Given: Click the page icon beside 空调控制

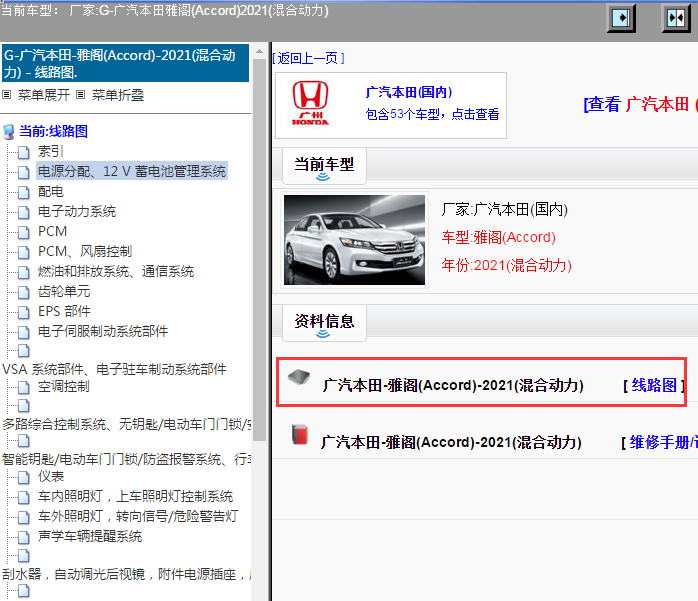Looking at the screenshot, I should click(x=24, y=387).
